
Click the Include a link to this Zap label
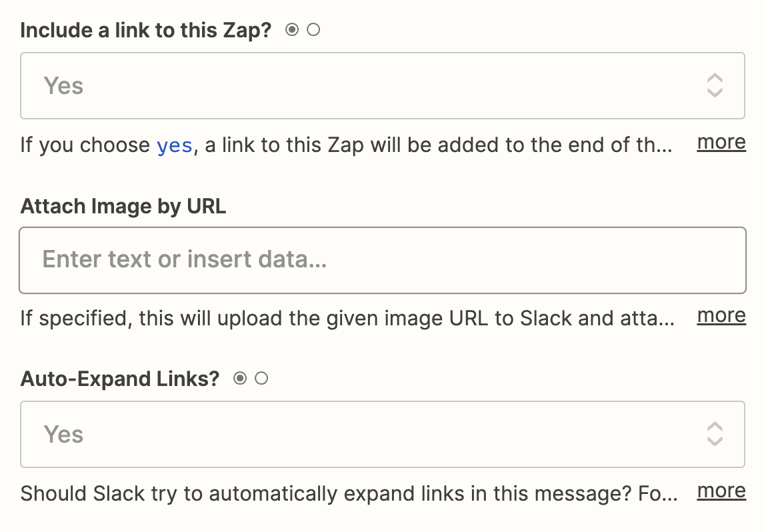coord(146,30)
